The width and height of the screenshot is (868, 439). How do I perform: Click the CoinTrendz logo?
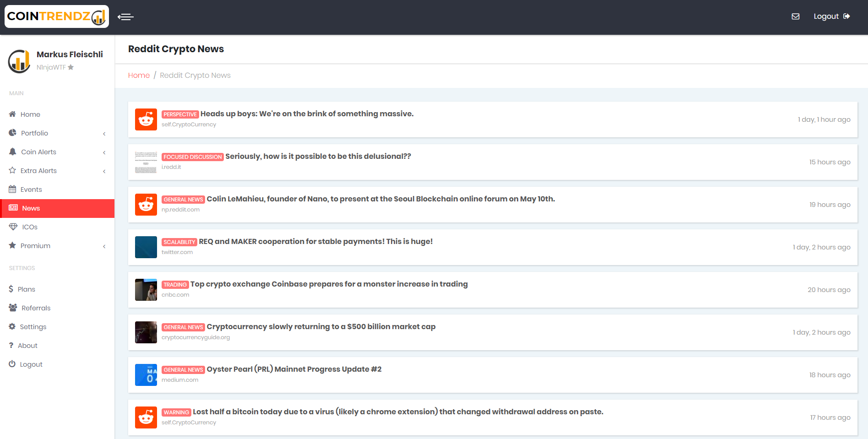tap(57, 16)
